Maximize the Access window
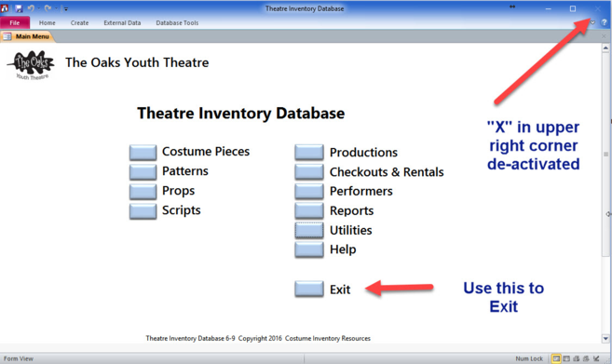Viewport: 612px width, 364px height. (x=573, y=8)
